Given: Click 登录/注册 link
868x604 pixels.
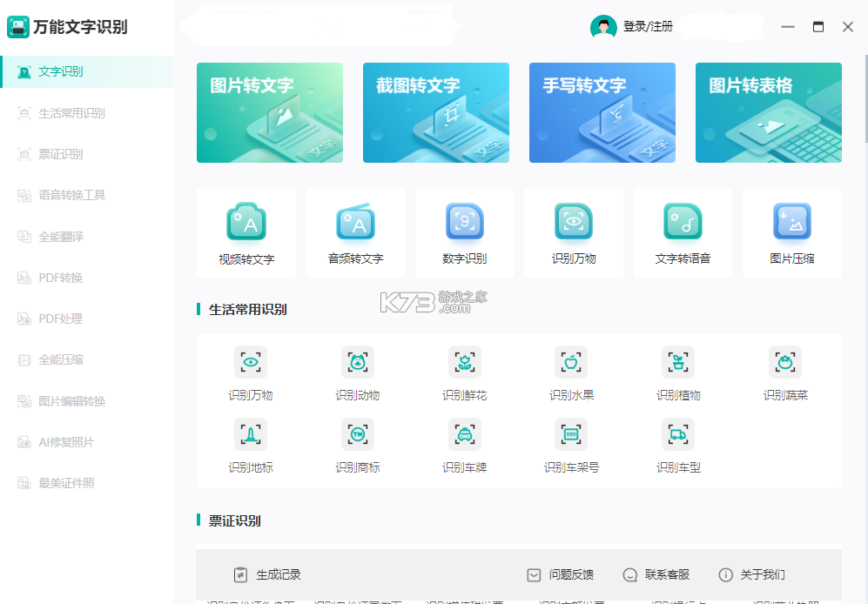Looking at the screenshot, I should click(x=648, y=27).
